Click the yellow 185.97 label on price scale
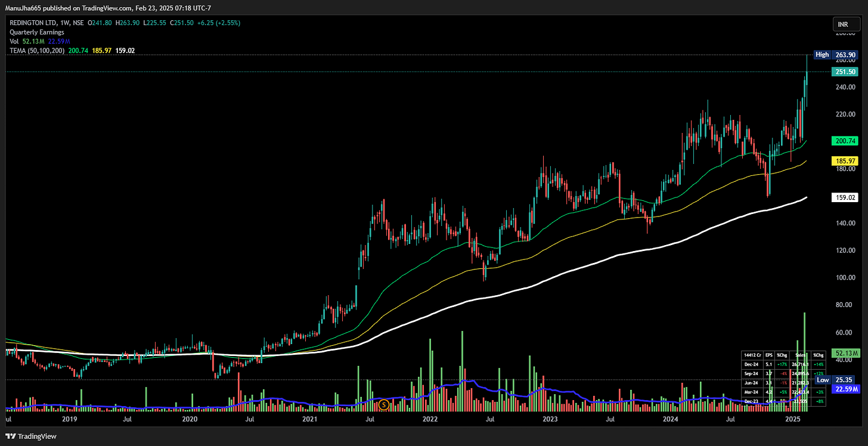This screenshot has height=446, width=868. pos(845,161)
